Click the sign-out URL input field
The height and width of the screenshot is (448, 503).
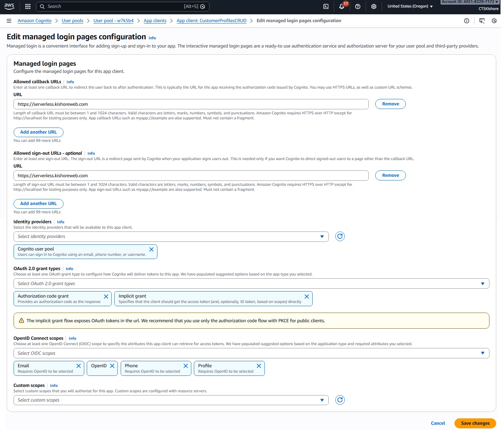(191, 176)
